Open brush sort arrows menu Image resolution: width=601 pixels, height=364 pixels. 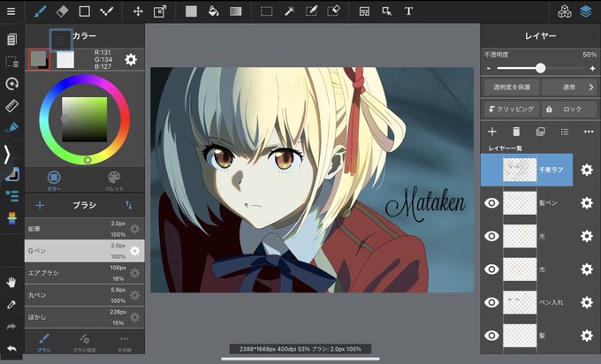pyautogui.click(x=129, y=205)
